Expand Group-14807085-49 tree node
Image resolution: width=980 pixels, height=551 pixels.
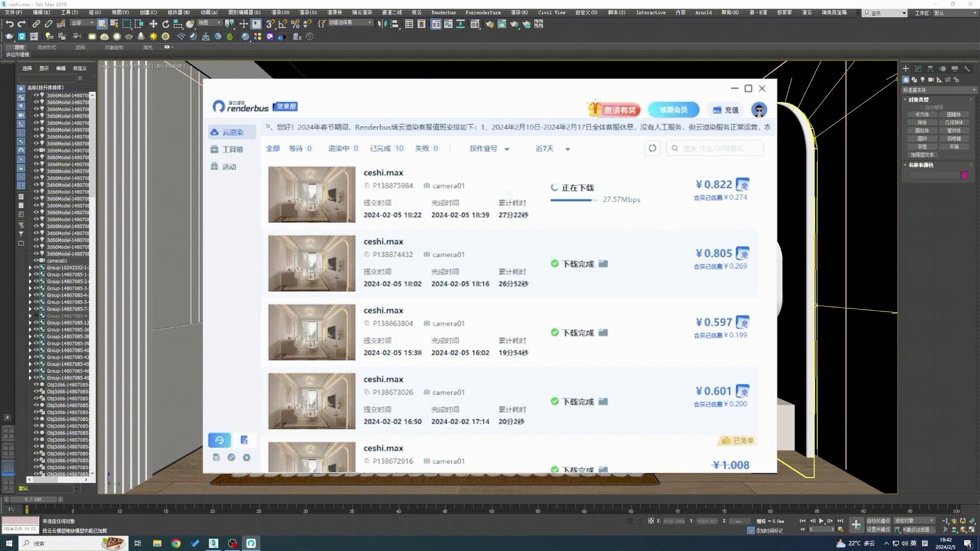click(30, 378)
